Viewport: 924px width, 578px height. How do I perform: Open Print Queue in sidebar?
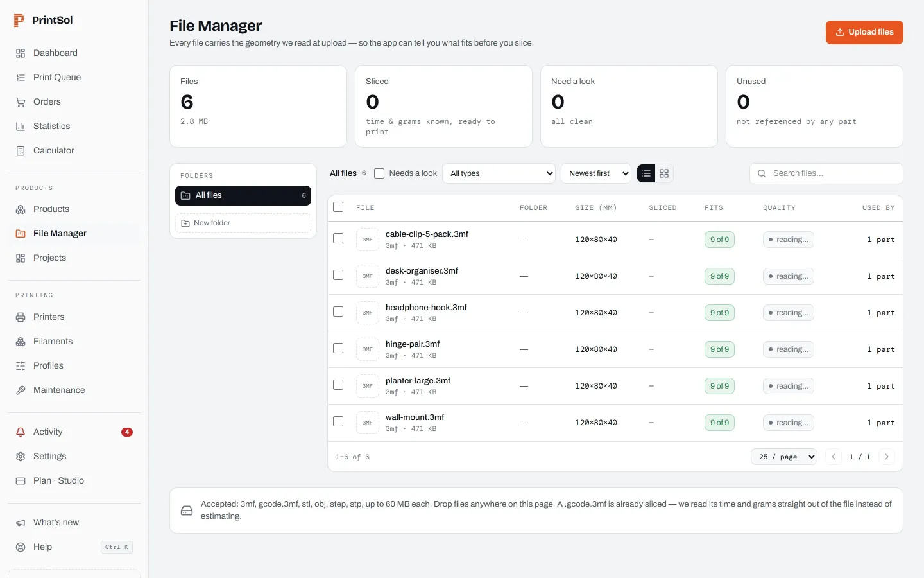click(x=74, y=78)
